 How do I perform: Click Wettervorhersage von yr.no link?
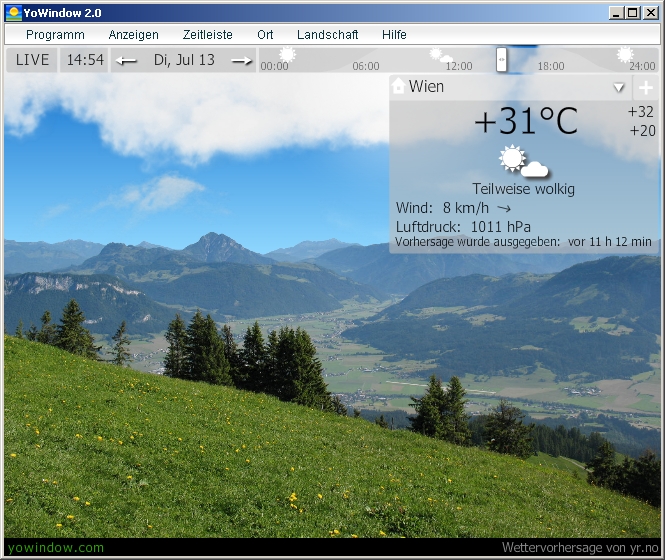coord(580,548)
